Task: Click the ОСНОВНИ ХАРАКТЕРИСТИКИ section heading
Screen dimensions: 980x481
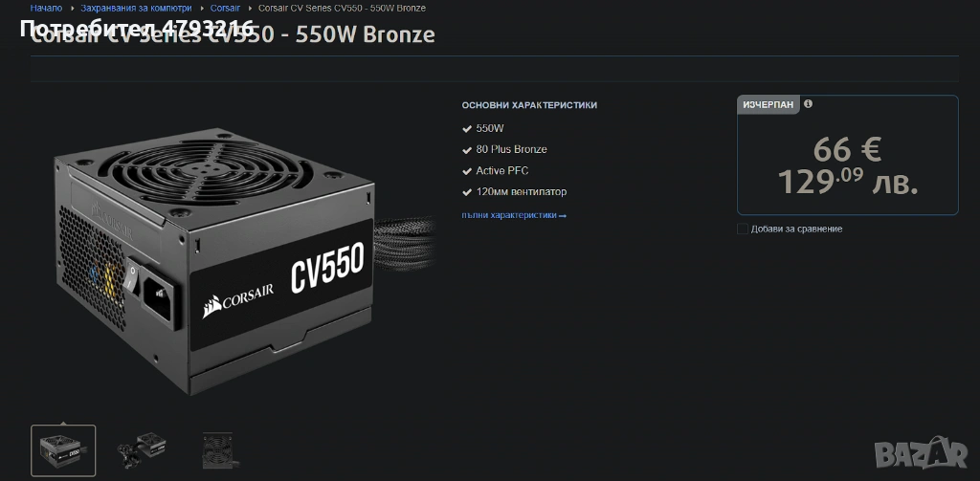Action: [x=529, y=105]
